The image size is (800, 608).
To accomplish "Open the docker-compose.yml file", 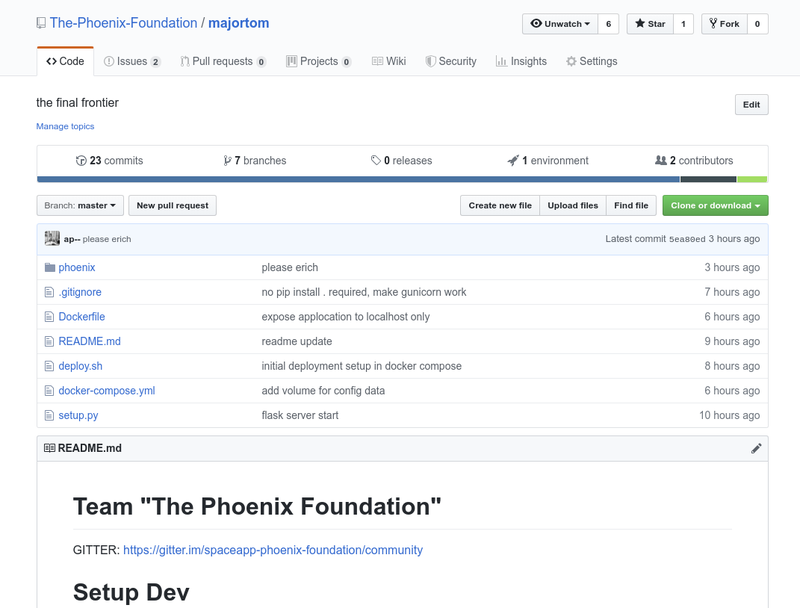I will click(106, 391).
